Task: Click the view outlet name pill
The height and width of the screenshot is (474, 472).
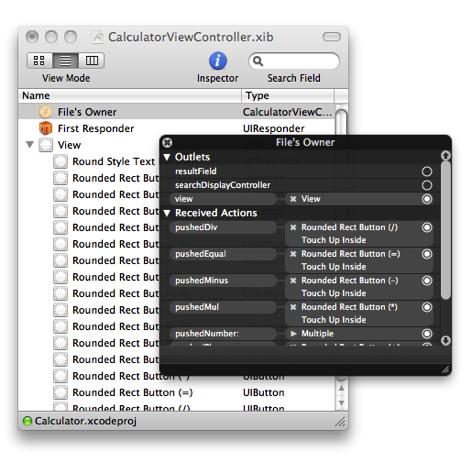Action: pyautogui.click(x=223, y=199)
